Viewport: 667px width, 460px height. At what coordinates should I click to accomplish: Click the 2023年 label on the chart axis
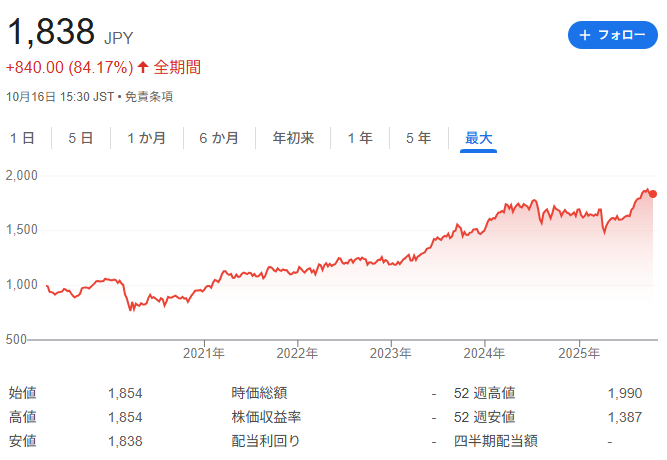coord(390,353)
